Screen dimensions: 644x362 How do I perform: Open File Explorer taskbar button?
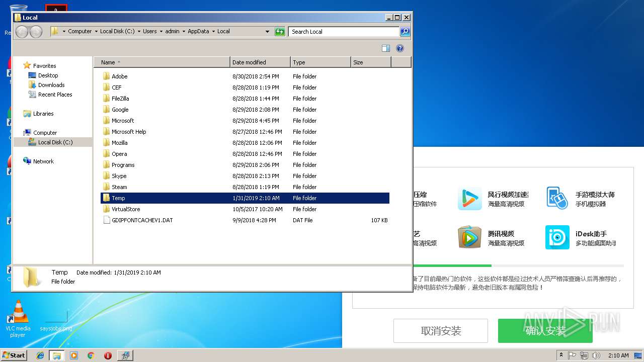[57, 355]
